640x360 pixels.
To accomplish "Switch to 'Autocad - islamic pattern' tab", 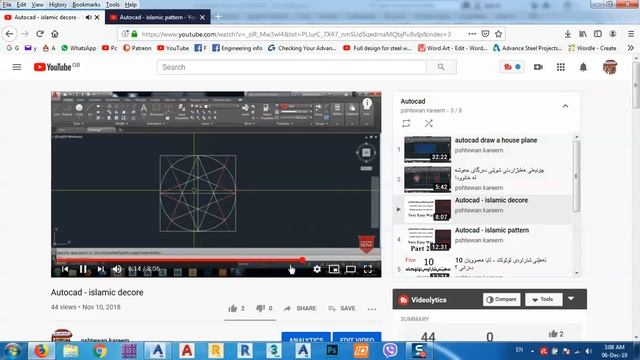I will coord(158,17).
